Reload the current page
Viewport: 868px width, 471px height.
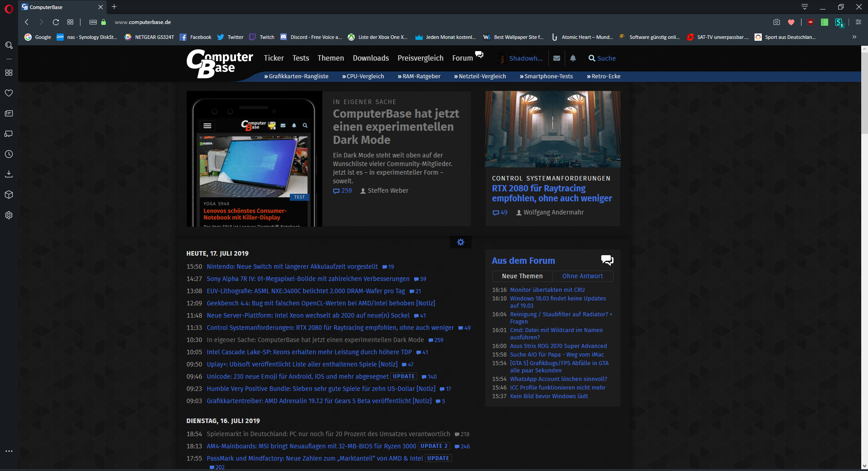56,22
